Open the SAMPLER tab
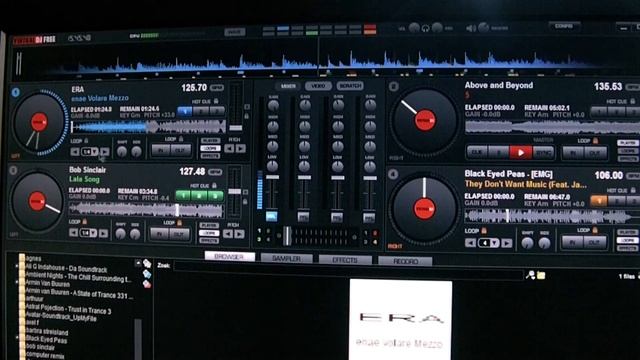640x360 pixels. tap(287, 259)
